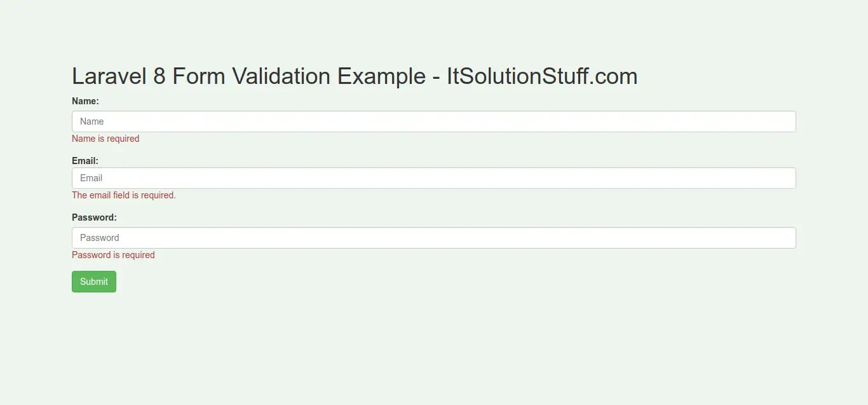Click into the Password input field
The width and height of the screenshot is (868, 405).
tap(433, 238)
